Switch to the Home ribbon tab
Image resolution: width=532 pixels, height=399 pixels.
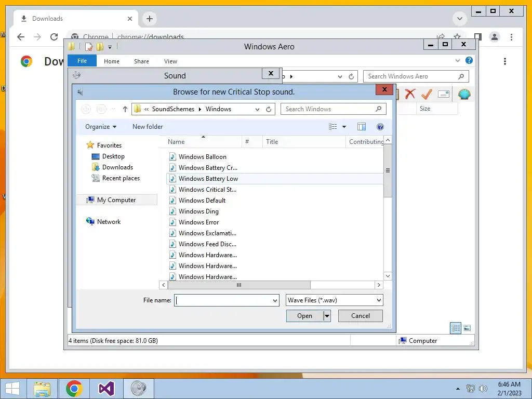[112, 61]
